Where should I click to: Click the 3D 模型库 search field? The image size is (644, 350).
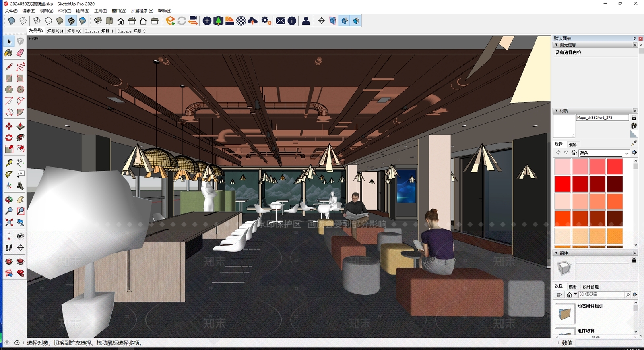601,294
